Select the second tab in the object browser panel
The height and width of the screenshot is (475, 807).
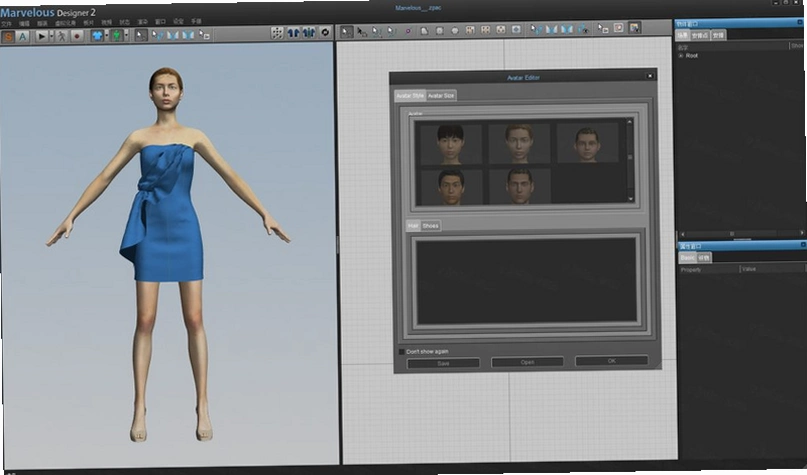click(700, 36)
